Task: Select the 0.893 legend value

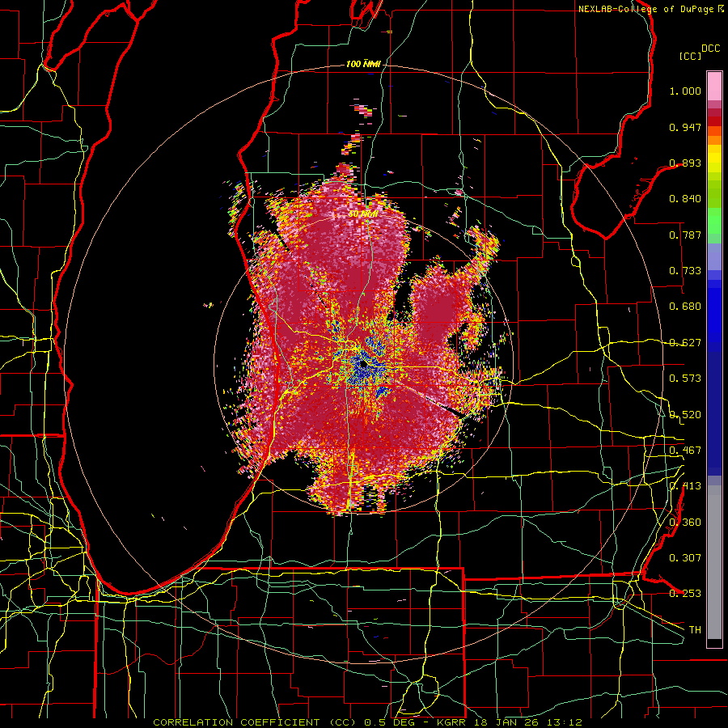Action: point(685,163)
